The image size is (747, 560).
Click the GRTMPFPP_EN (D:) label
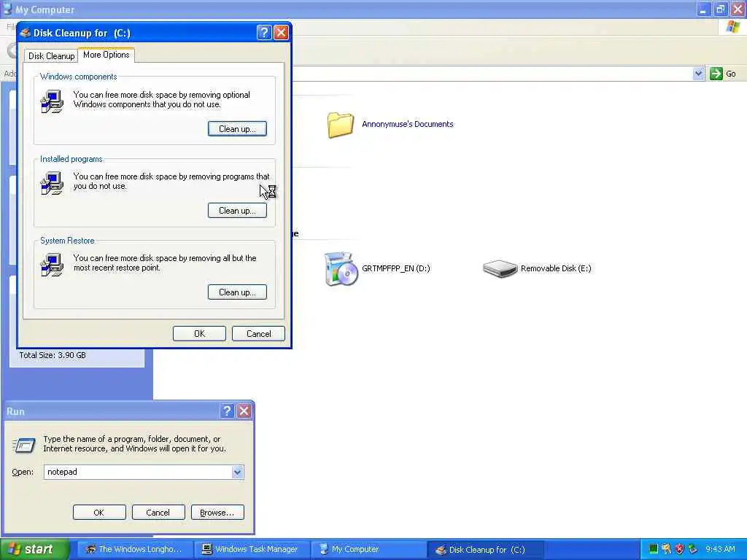(x=396, y=268)
